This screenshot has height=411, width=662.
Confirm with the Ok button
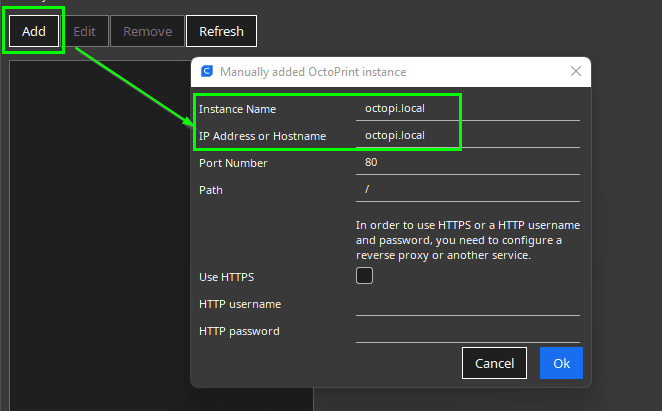562,363
